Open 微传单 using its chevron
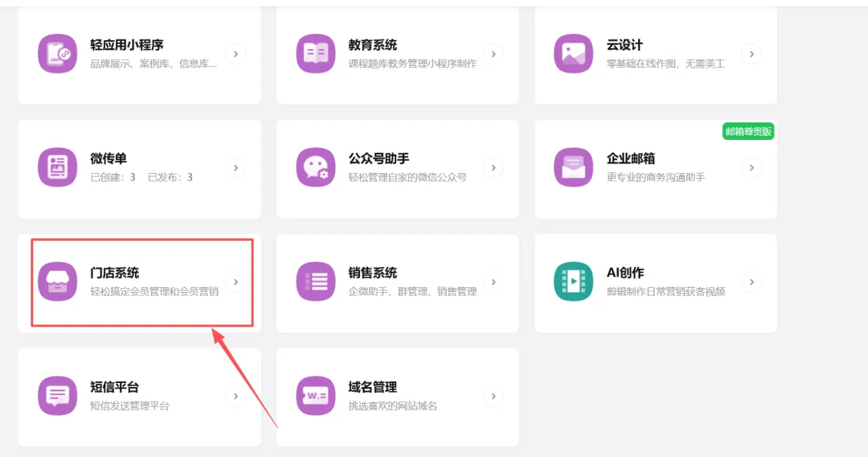This screenshot has height=457, width=868. point(235,168)
